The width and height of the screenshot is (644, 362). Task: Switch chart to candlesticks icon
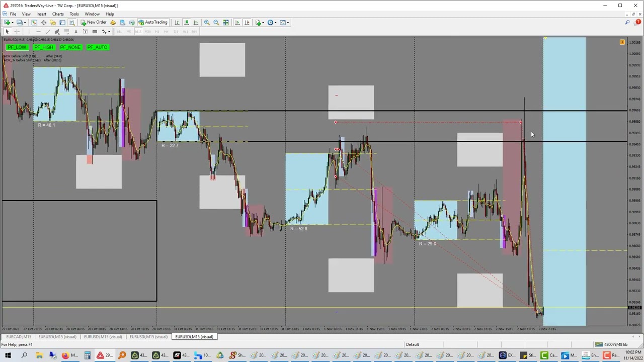point(186,22)
